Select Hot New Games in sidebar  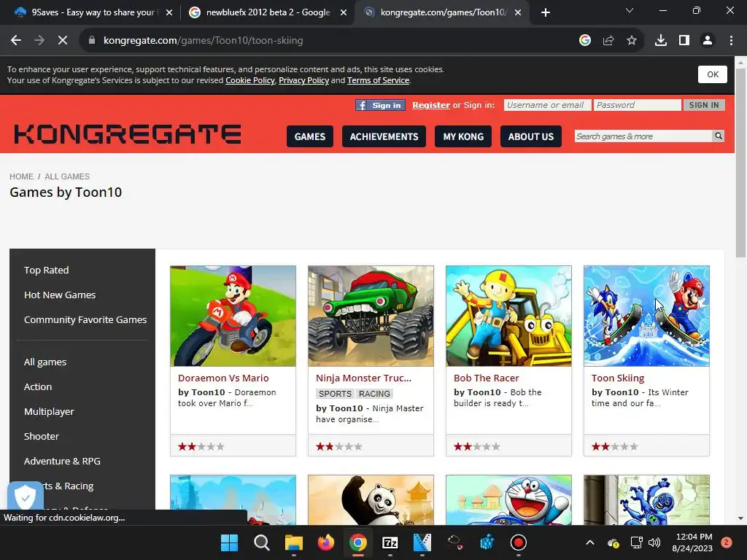(60, 295)
